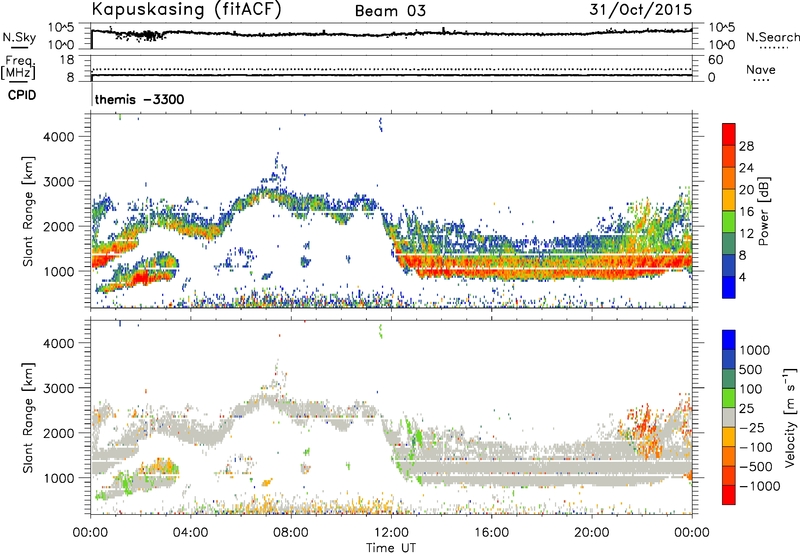Click the 25 label on the velocity colorbar
This screenshot has width=800, height=554.
coord(747,408)
